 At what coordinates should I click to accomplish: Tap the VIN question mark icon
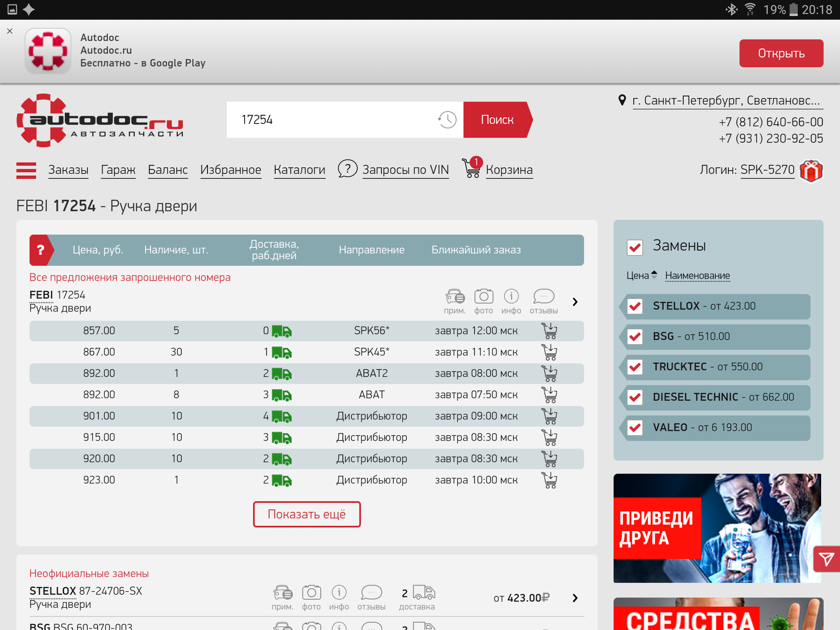(347, 169)
